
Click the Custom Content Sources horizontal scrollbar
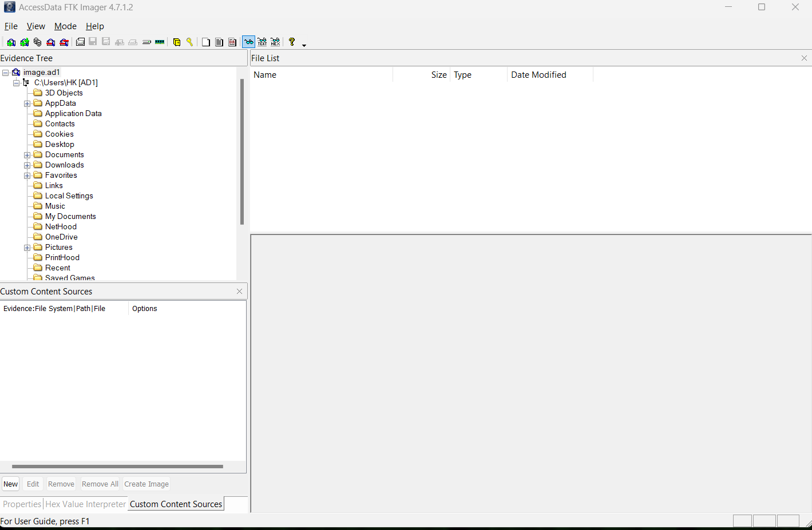click(x=117, y=467)
